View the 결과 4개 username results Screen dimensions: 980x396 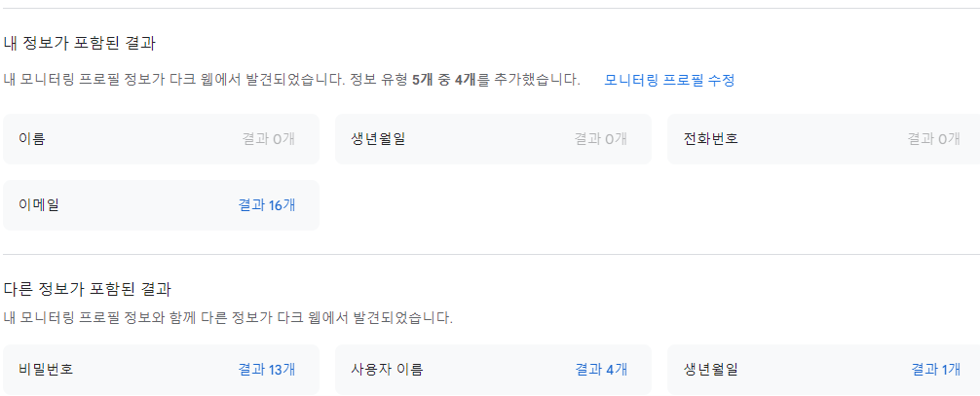click(x=601, y=370)
